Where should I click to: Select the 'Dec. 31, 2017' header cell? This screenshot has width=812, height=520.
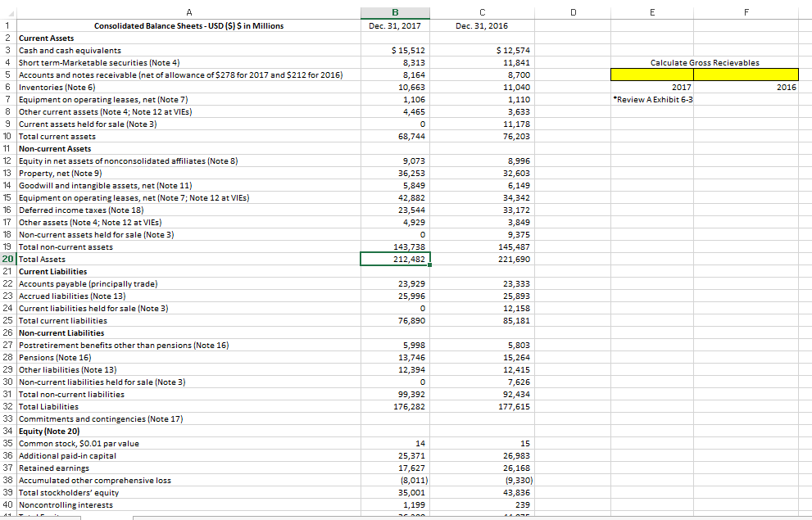tap(395, 26)
